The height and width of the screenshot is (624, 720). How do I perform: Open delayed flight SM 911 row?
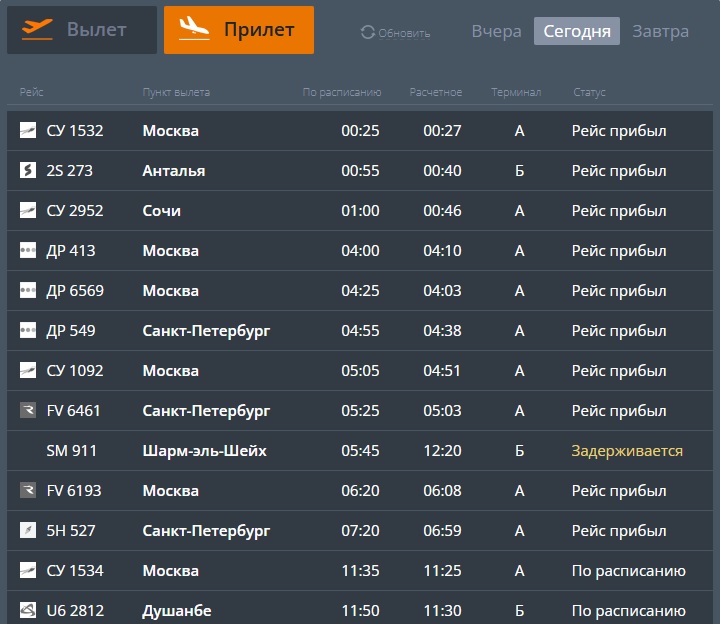(x=360, y=450)
